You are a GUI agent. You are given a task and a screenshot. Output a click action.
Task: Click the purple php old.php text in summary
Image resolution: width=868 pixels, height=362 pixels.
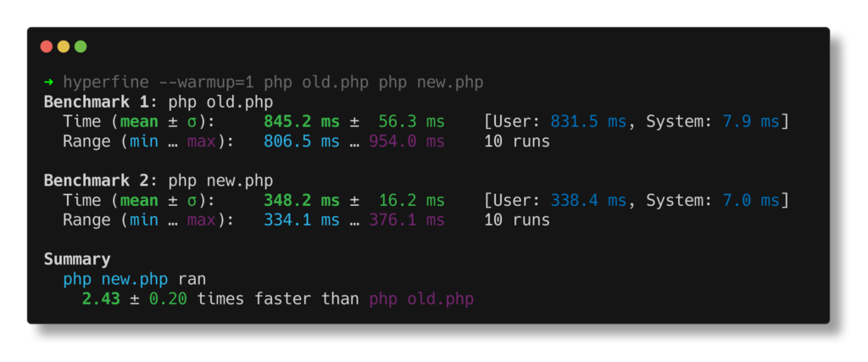(x=421, y=299)
